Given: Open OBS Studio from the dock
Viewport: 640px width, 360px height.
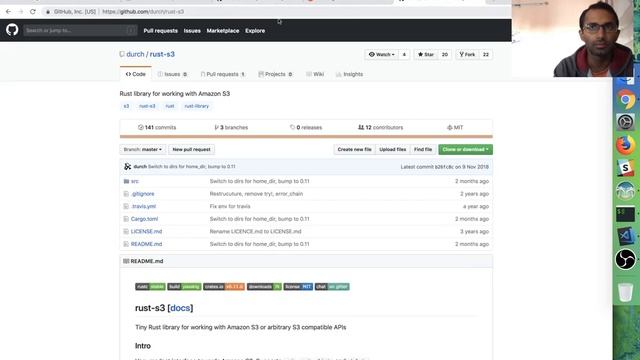Looking at the screenshot, I should coord(625,259).
